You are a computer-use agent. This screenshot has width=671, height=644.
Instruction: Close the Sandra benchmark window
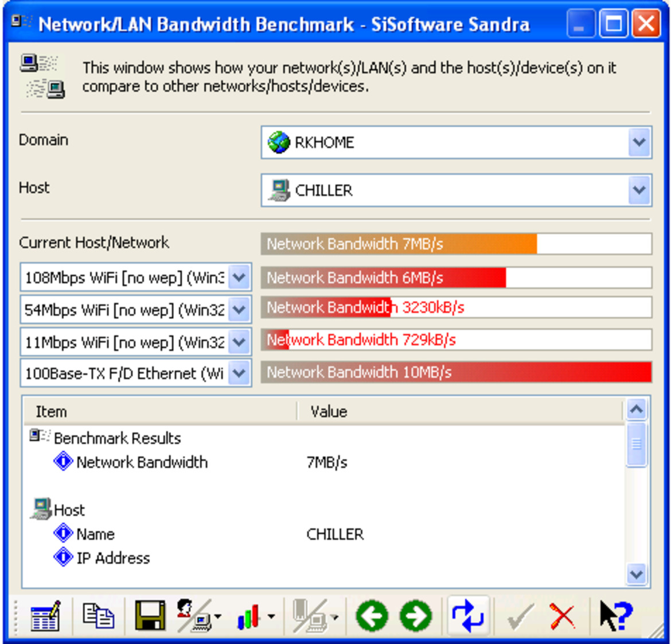(x=646, y=23)
